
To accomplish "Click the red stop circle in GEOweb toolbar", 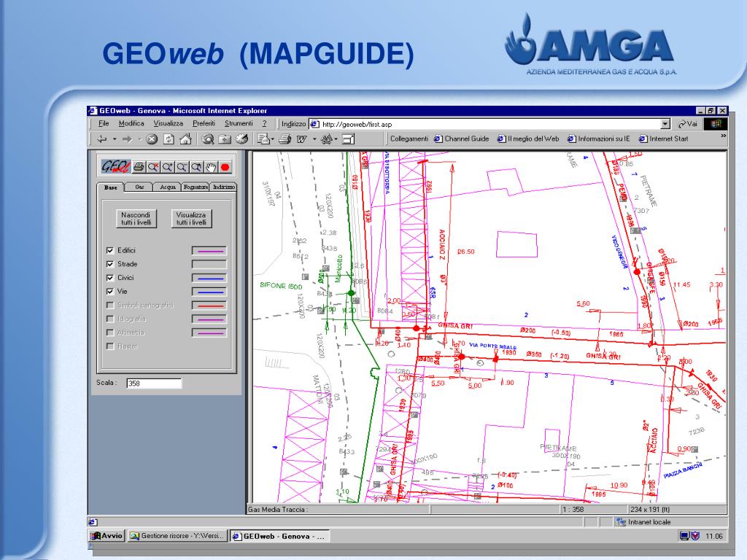I will pos(225,167).
